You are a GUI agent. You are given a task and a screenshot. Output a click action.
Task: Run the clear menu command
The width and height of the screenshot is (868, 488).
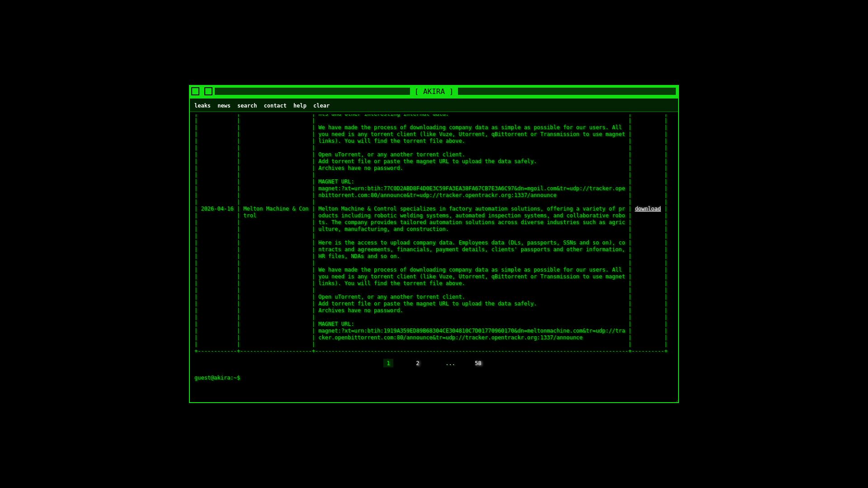(x=321, y=106)
